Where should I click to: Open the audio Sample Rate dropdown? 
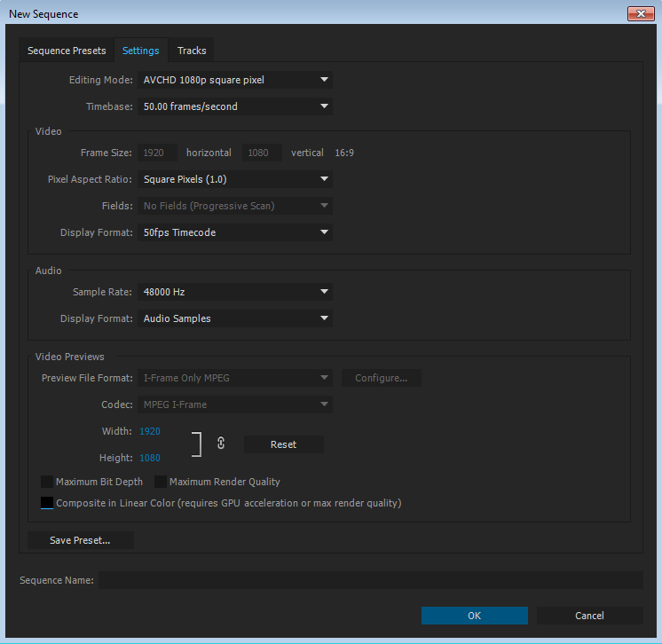235,292
